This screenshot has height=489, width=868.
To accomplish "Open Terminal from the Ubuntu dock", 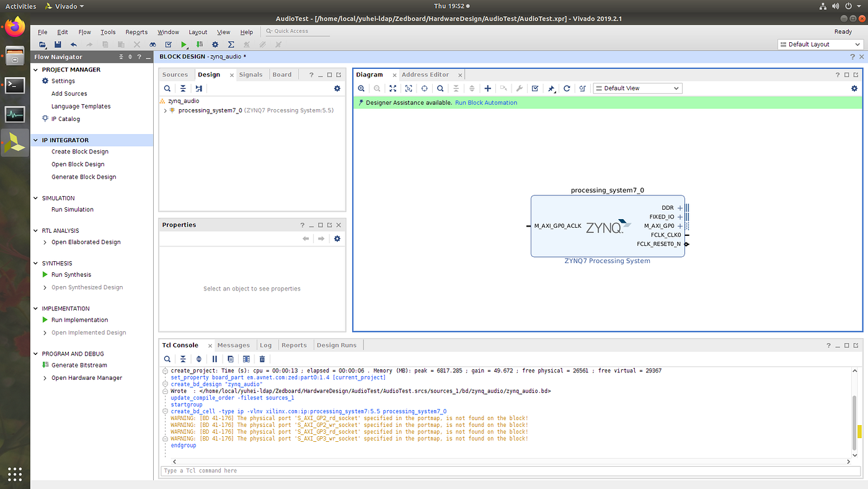I will click(15, 86).
